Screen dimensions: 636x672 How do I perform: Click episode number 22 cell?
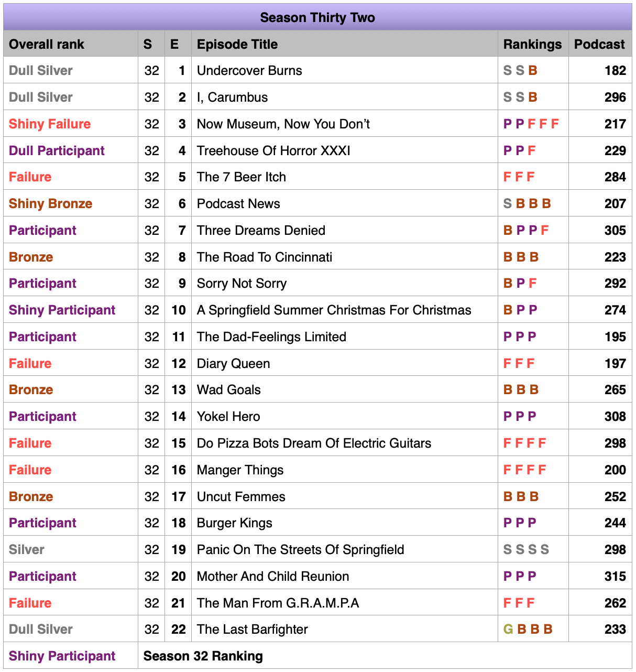(179, 629)
